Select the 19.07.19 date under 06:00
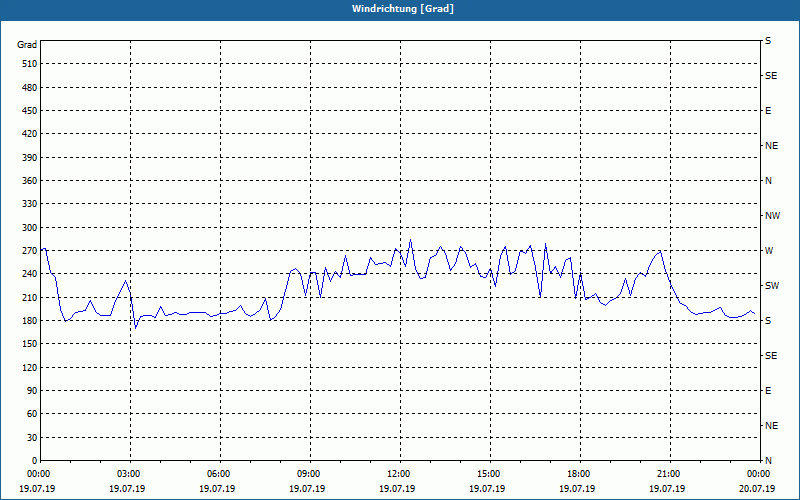 (217, 489)
